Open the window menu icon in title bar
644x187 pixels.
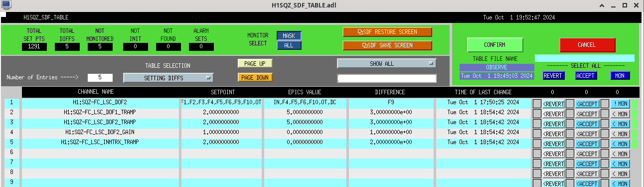6,4
